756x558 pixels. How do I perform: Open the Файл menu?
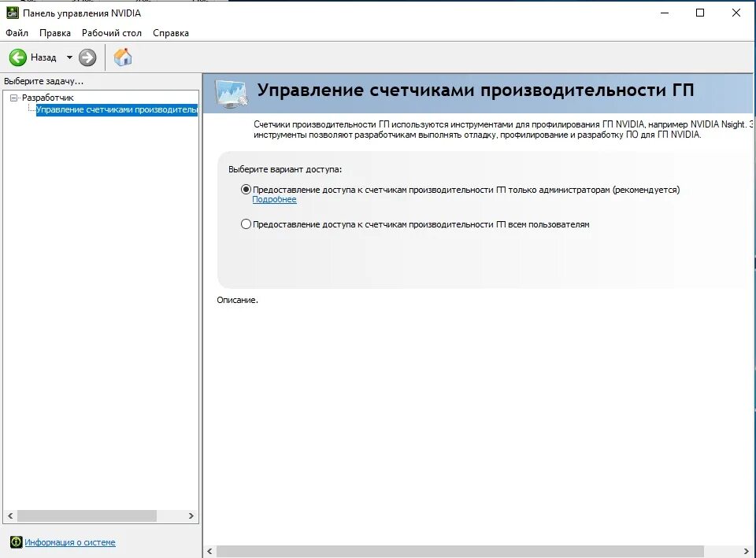(17, 33)
